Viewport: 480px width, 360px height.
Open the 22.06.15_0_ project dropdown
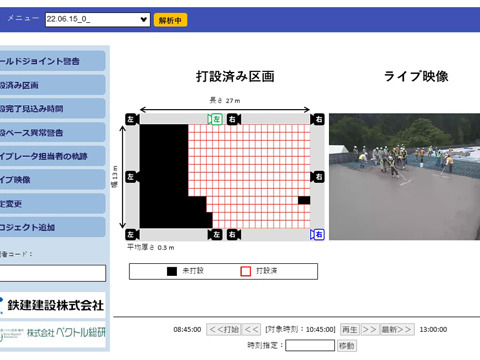[x=98, y=20]
